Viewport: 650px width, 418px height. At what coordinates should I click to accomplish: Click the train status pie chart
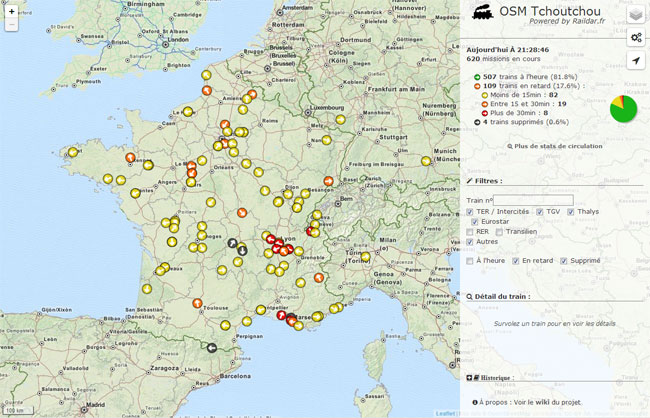[623, 108]
